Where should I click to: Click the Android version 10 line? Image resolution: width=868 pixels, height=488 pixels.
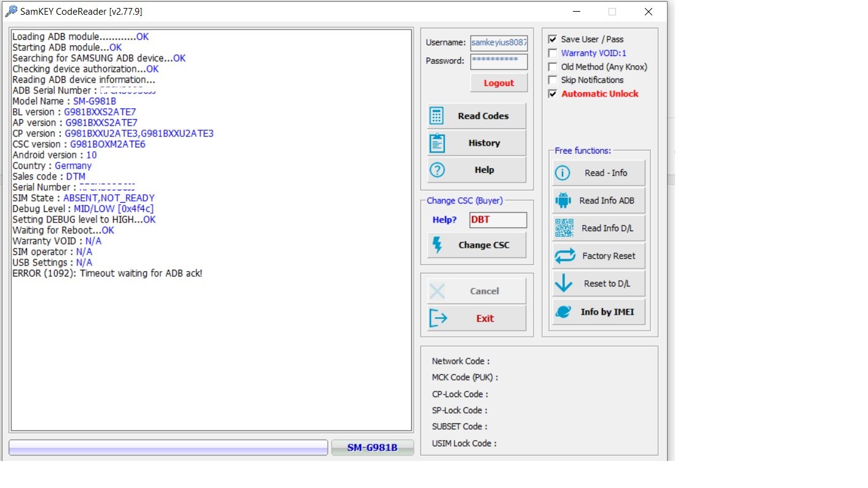55,155
